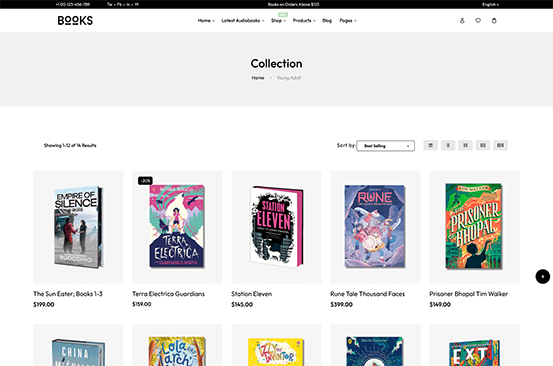Click the $149.00 price
553x366 pixels.
tap(440, 305)
